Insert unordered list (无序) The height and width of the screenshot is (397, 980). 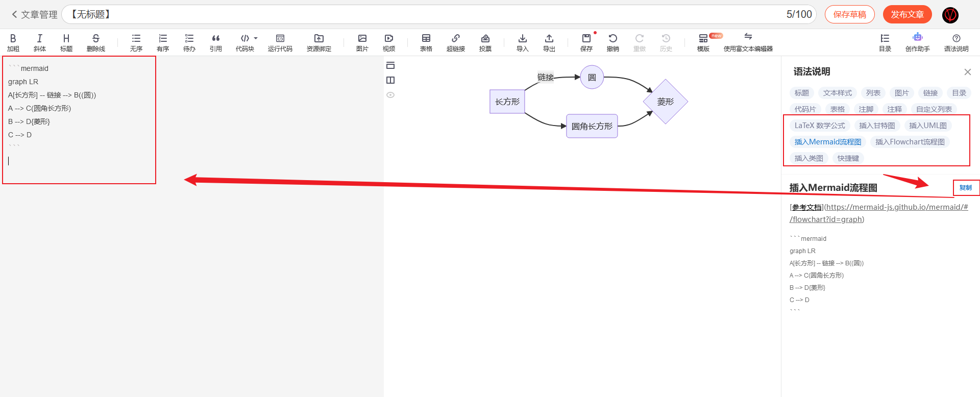pos(136,42)
